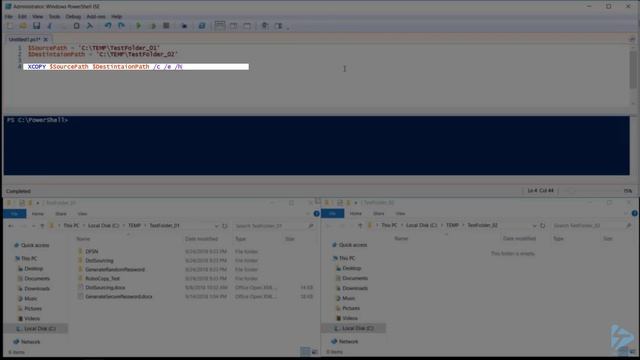Click the $SourcePath assignment line in editor
This screenshot has height=360, width=640.
coord(94,48)
